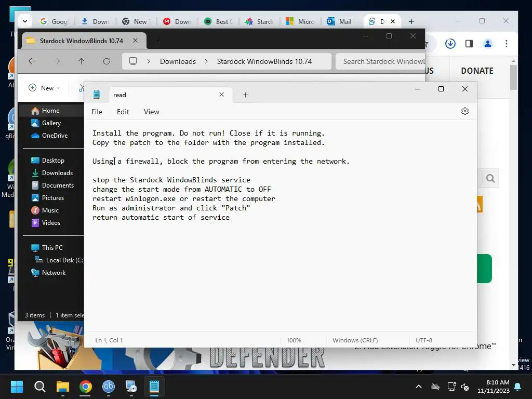Click volume muted tray icon
Screen dimensions: 532x399
(465, 387)
